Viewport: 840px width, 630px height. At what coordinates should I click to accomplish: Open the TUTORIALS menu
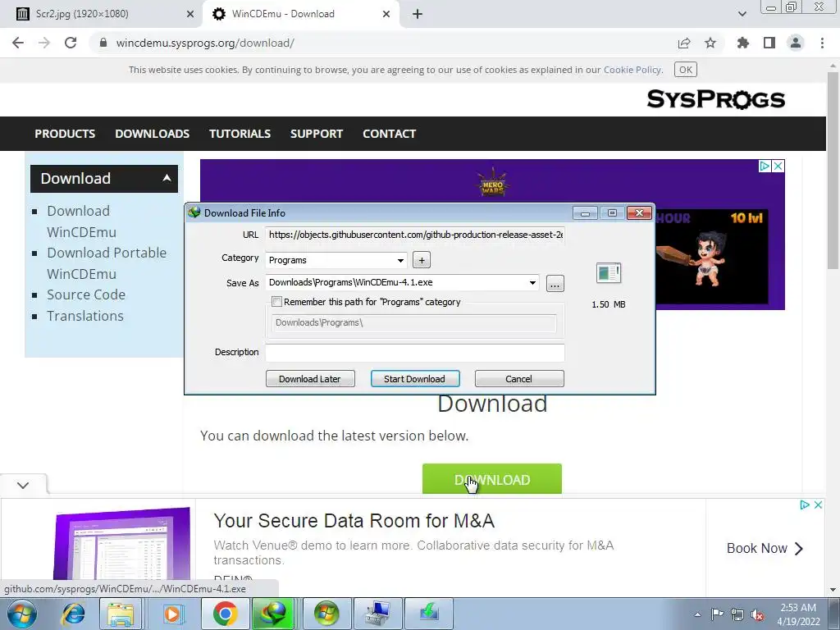click(240, 134)
